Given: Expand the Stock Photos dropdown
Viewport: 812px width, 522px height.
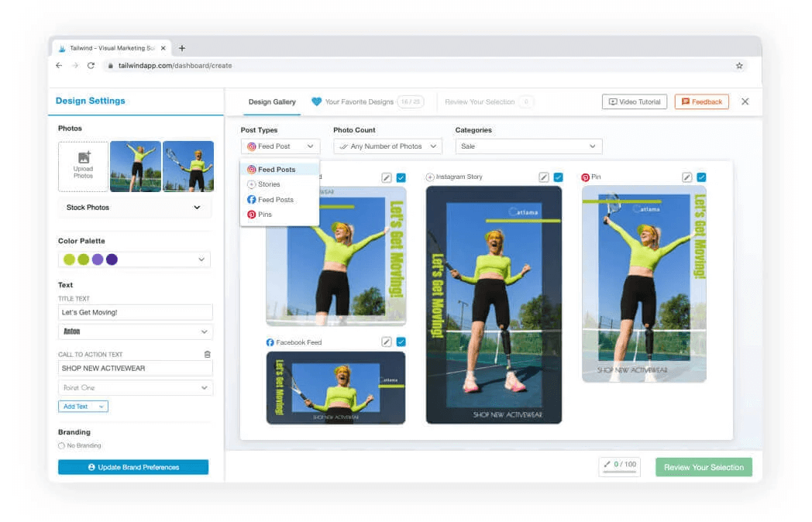Looking at the screenshot, I should [134, 208].
